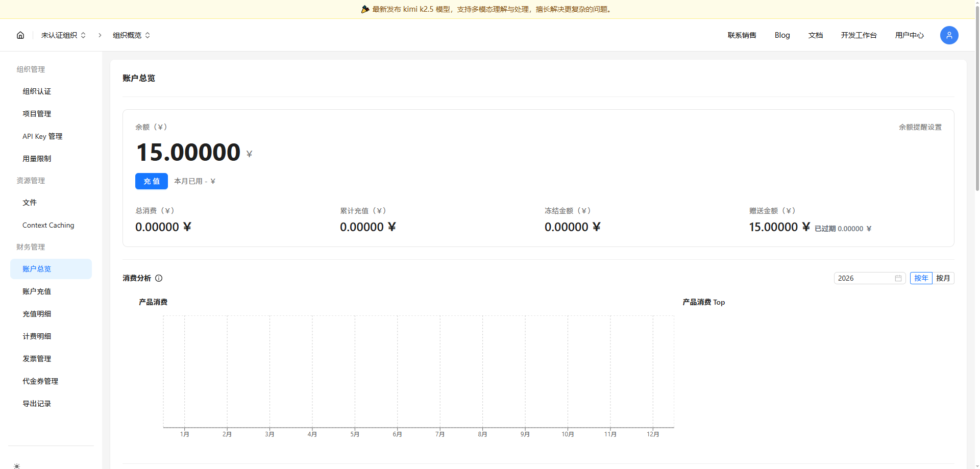980x469 pixels.
Task: Click the 6月 label on chart axis
Action: [x=397, y=434]
